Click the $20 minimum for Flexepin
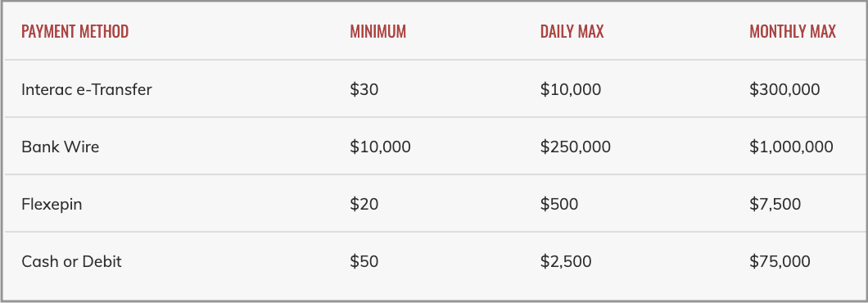Screen dimensions: 868x303 [364, 205]
